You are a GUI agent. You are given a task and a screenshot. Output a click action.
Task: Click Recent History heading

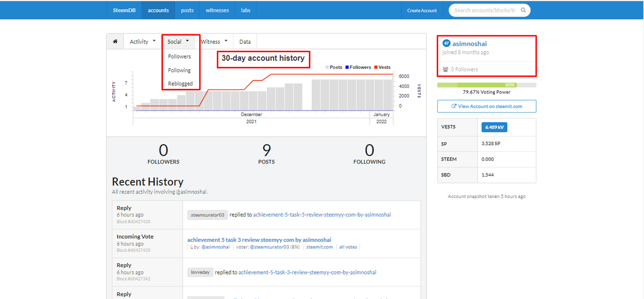click(147, 181)
